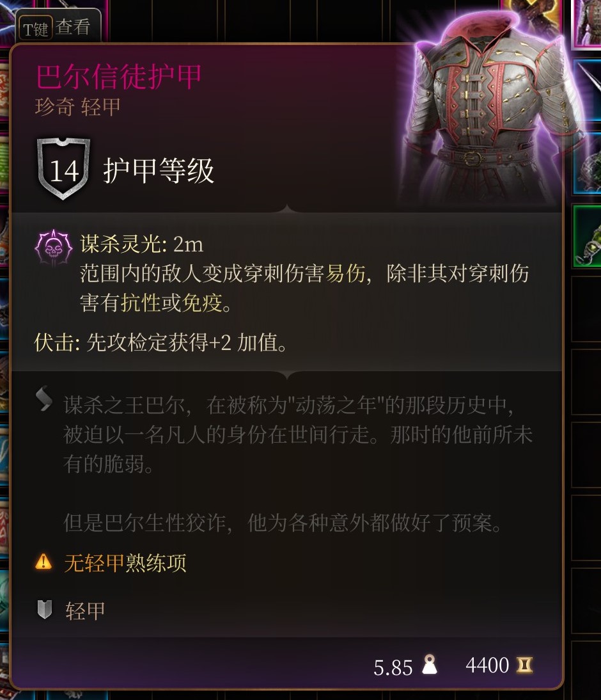This screenshot has width=601, height=700.
Task: Click the 谋杀灵光 skull aura icon
Action: click(53, 248)
